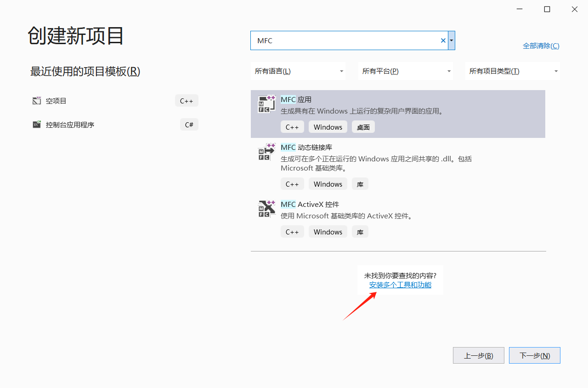Click the 空项目 template icon
This screenshot has height=388, width=588.
click(x=37, y=101)
